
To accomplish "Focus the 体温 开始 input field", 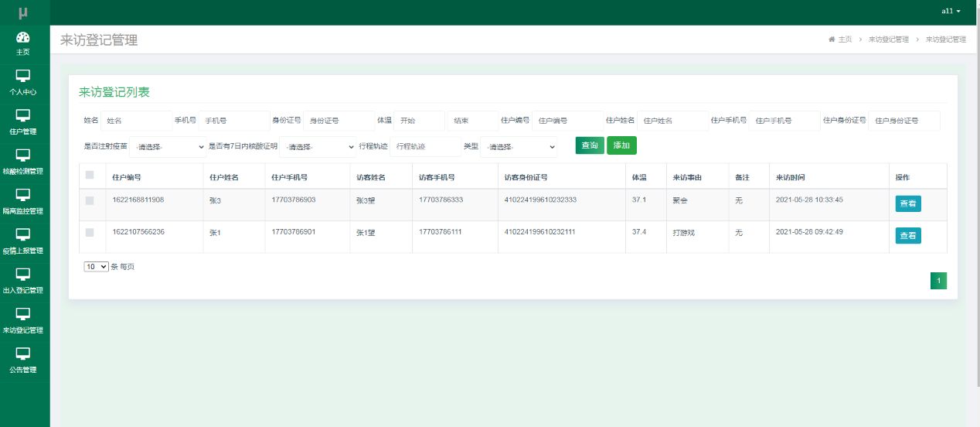I will (x=419, y=121).
